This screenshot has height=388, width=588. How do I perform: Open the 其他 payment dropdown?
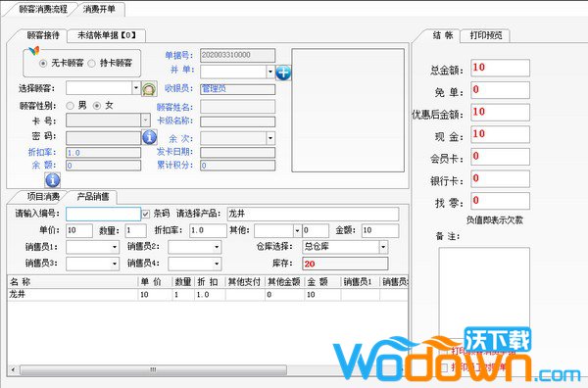(x=297, y=230)
